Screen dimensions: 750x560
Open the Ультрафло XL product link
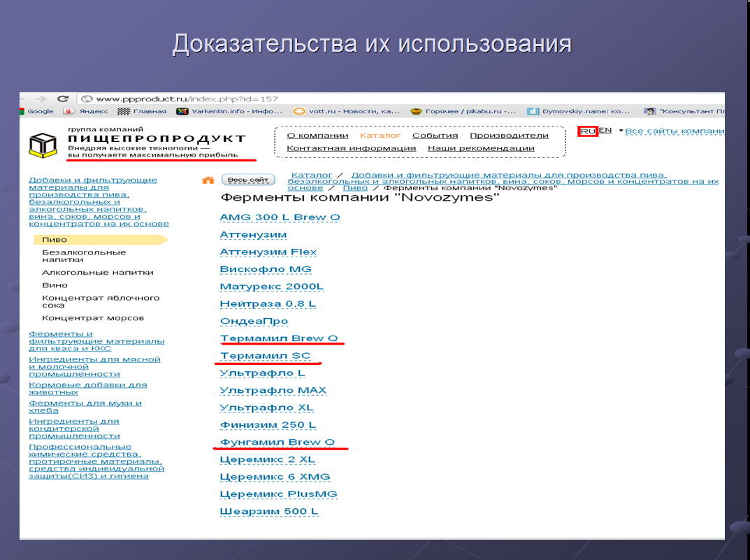[266, 408]
